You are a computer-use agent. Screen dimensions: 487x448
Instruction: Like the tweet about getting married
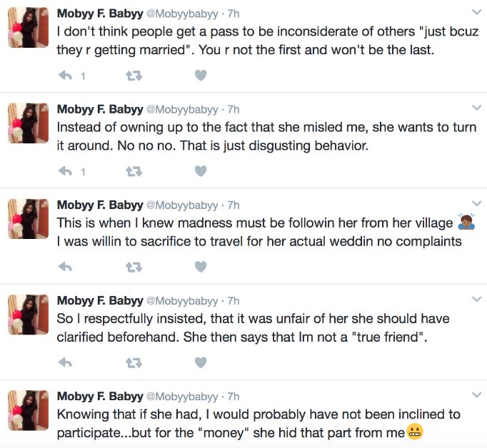(x=201, y=74)
